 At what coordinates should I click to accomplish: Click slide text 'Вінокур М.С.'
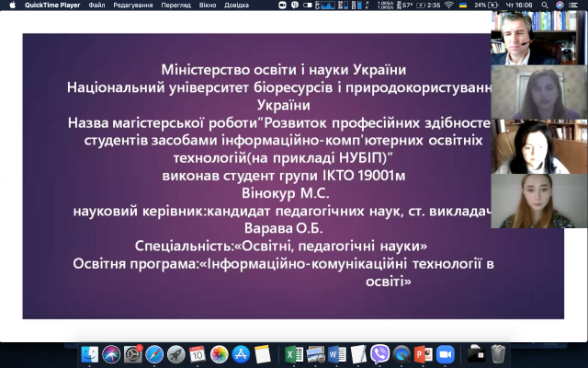click(285, 193)
